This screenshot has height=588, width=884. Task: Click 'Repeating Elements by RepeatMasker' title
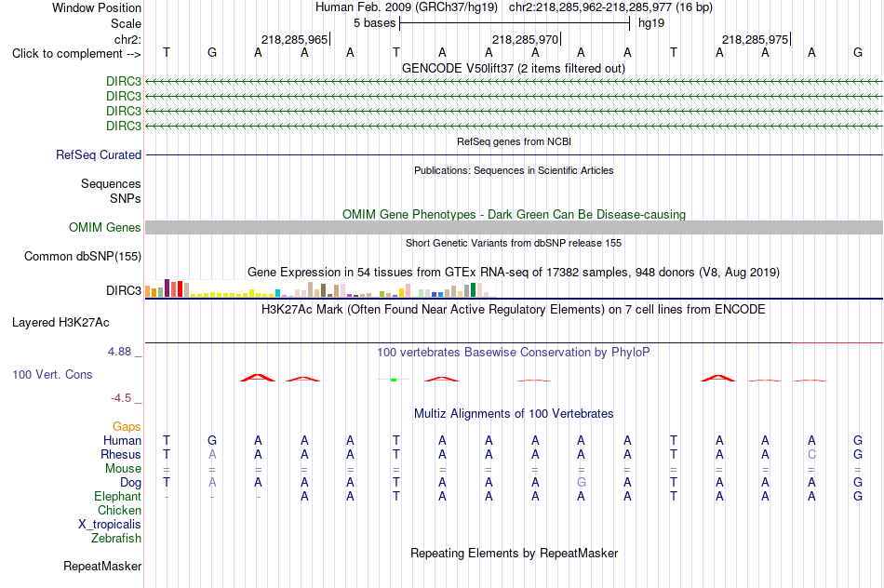pos(514,553)
